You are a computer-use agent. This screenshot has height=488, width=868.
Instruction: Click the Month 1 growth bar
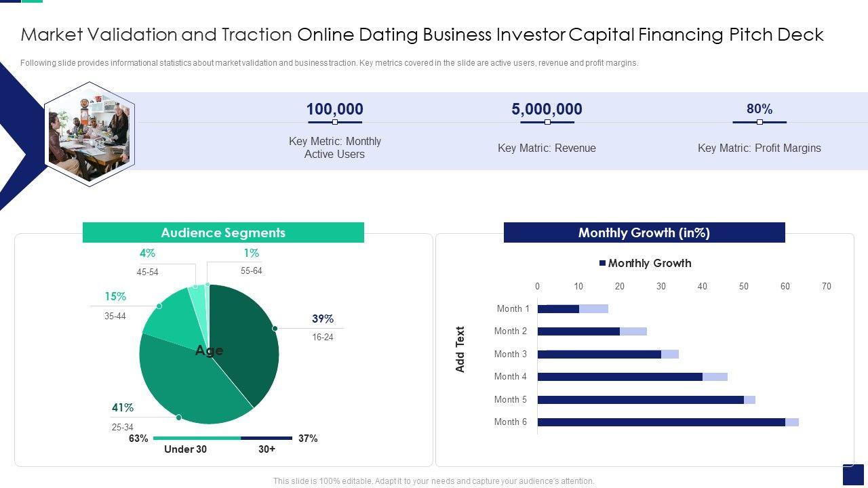[x=558, y=309]
